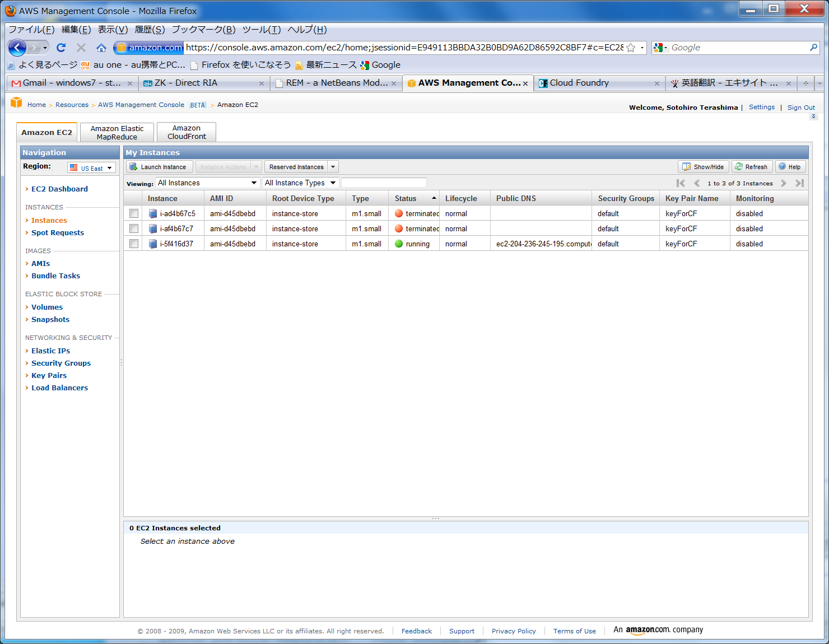
Task: Click the details pane splitter handle
Action: (435, 519)
